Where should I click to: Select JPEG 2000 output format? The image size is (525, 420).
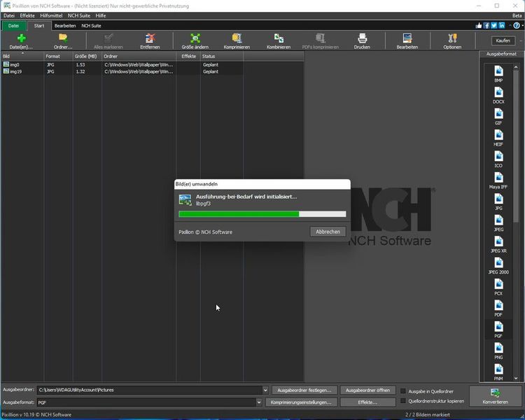(498, 266)
